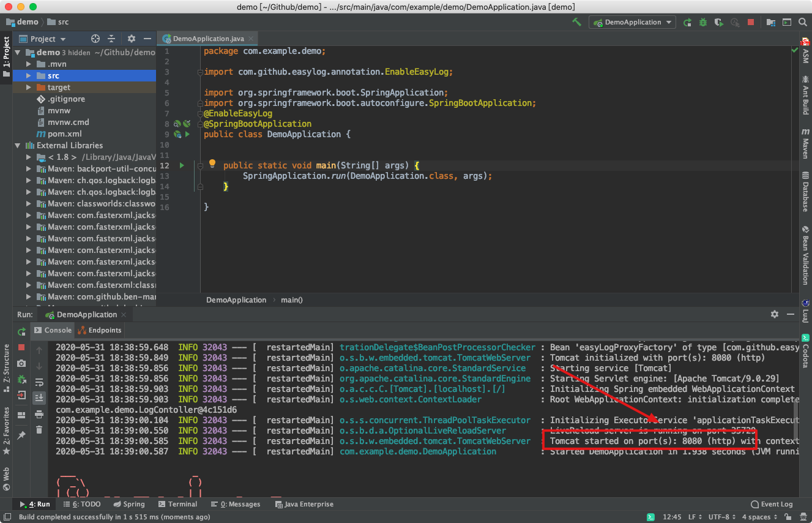
Task: Stop process in Run panel sidebar
Action: pyautogui.click(x=21, y=347)
